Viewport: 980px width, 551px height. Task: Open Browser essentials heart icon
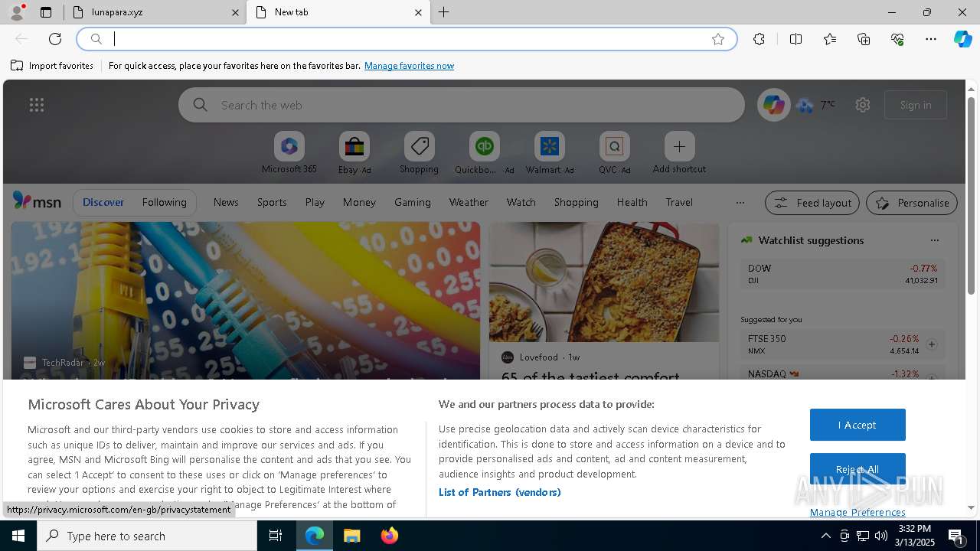(x=897, y=39)
